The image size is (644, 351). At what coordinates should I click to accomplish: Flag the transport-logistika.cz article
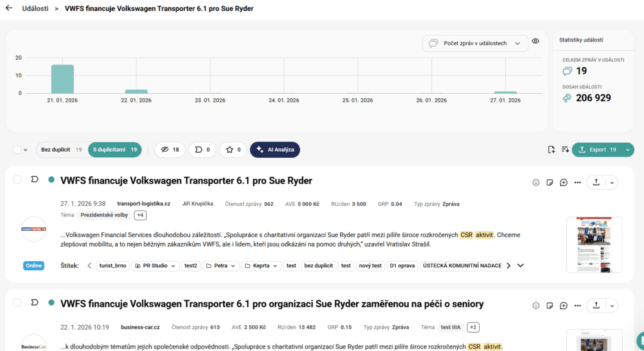click(35, 179)
